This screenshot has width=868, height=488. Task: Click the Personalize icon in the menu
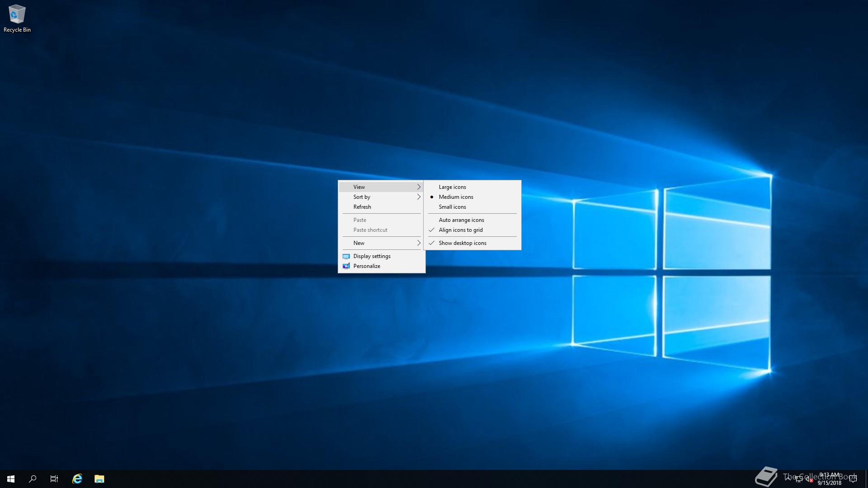coord(346,266)
